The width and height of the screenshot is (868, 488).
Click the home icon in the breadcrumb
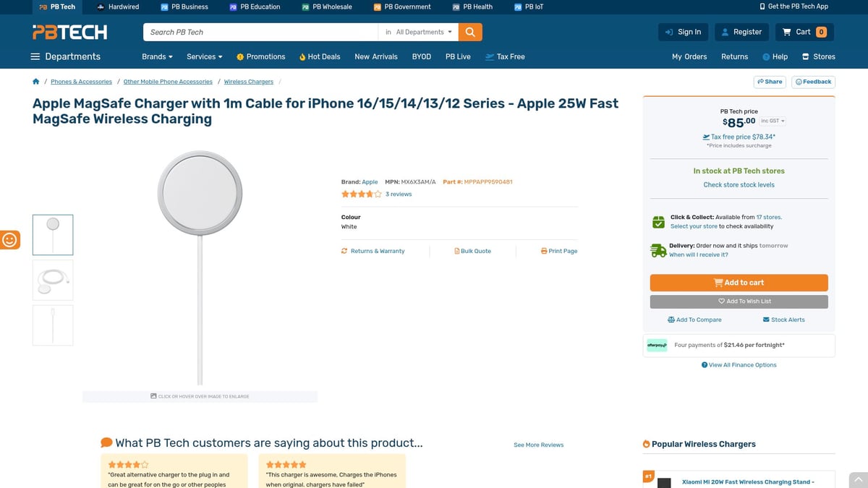point(35,81)
